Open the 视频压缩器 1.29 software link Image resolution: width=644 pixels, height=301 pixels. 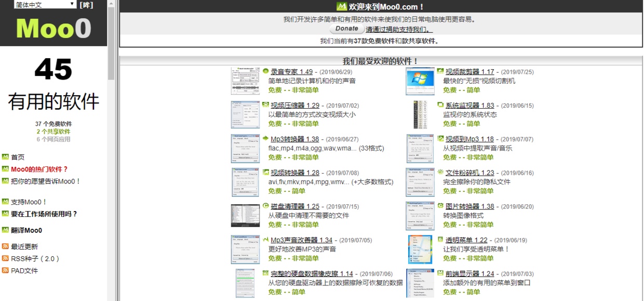(295, 106)
